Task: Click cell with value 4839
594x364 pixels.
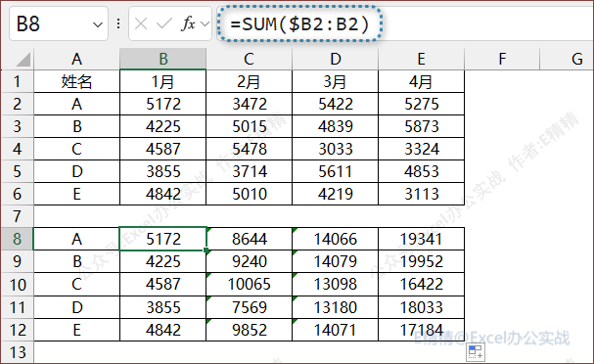Action: [x=336, y=126]
